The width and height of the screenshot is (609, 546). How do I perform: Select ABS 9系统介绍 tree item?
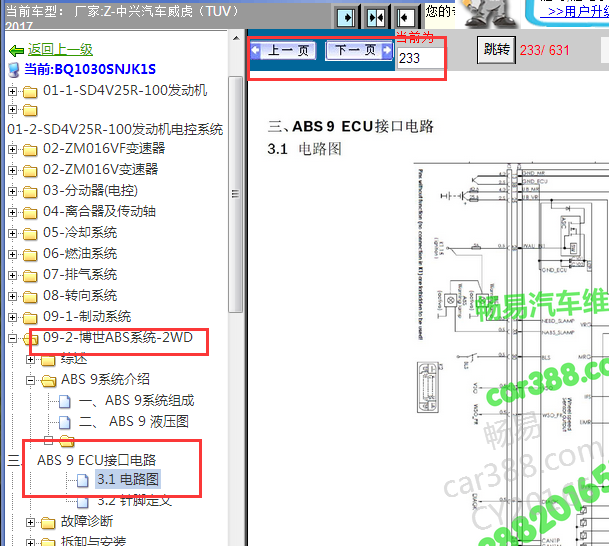point(105,379)
